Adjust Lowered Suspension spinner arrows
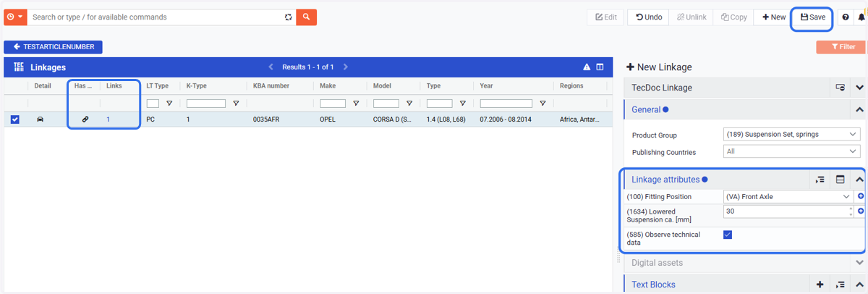 click(x=851, y=211)
